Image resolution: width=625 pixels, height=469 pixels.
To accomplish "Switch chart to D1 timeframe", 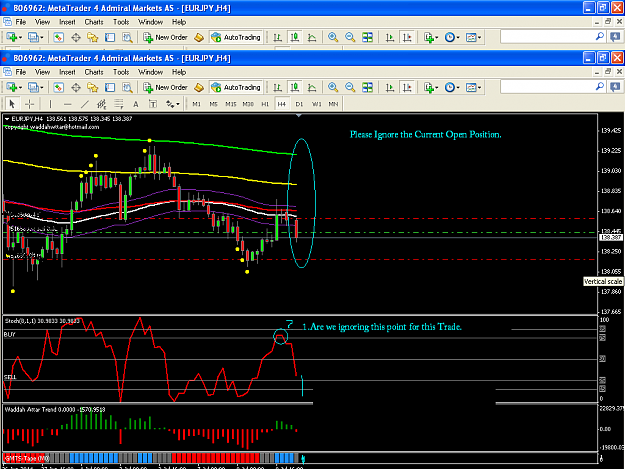I will (x=299, y=104).
